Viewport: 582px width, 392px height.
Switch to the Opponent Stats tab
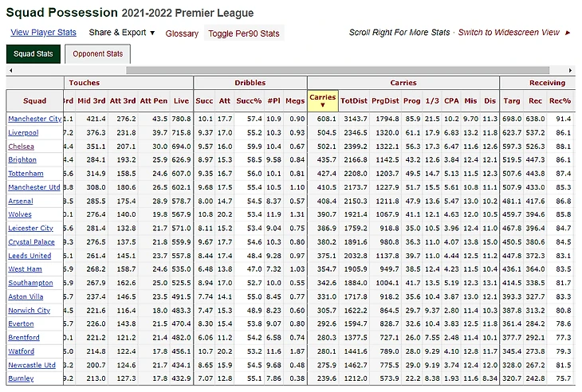(x=99, y=54)
